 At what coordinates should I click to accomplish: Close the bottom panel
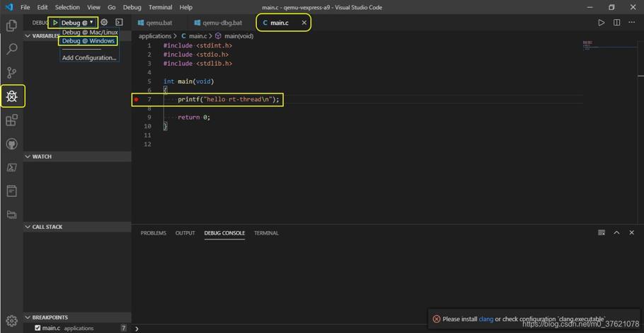pos(632,232)
